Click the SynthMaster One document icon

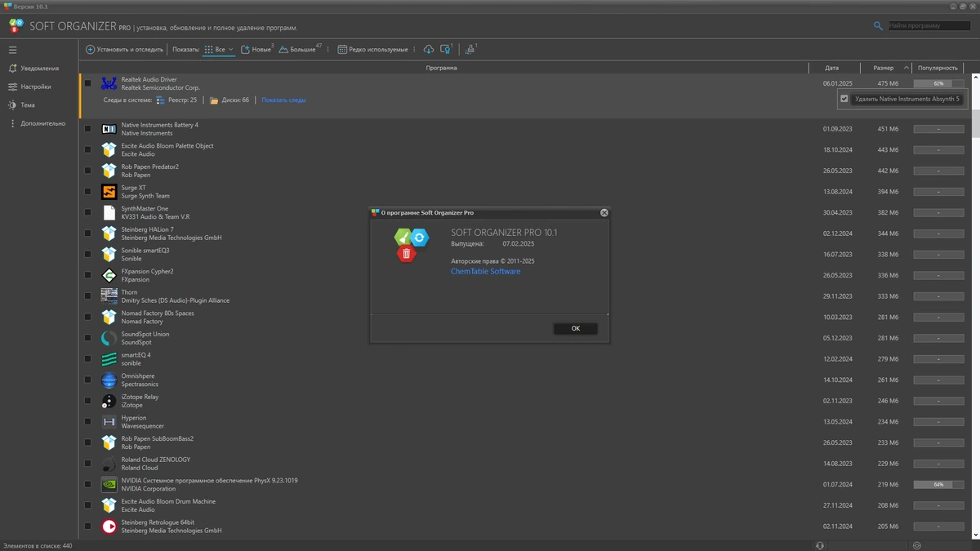point(109,212)
